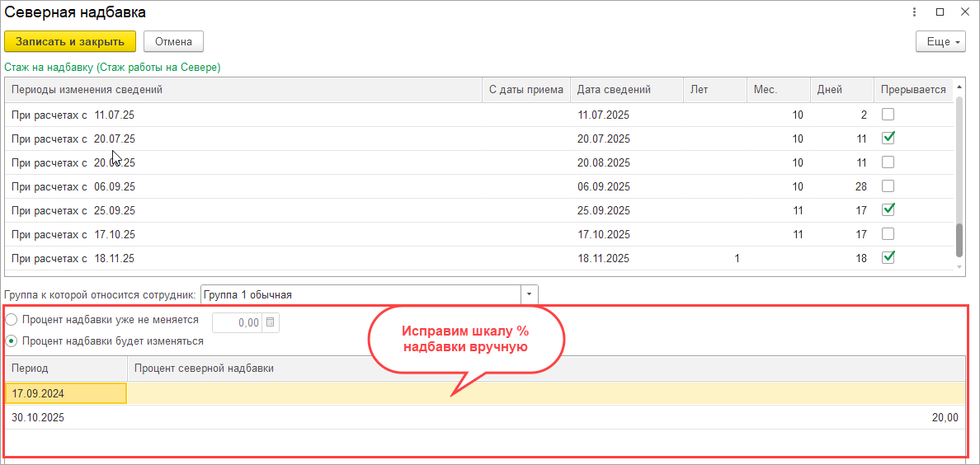Click the table vertical scrollbar thumb
Image resolution: width=980 pixels, height=465 pixels.
(x=959, y=241)
